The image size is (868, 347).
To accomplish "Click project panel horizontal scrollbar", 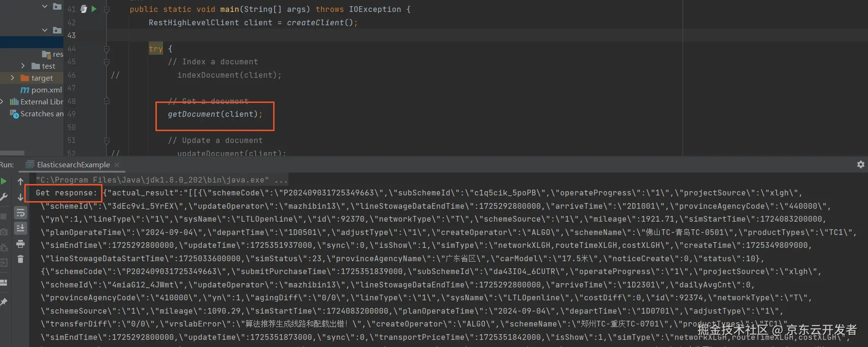I will point(12,153).
